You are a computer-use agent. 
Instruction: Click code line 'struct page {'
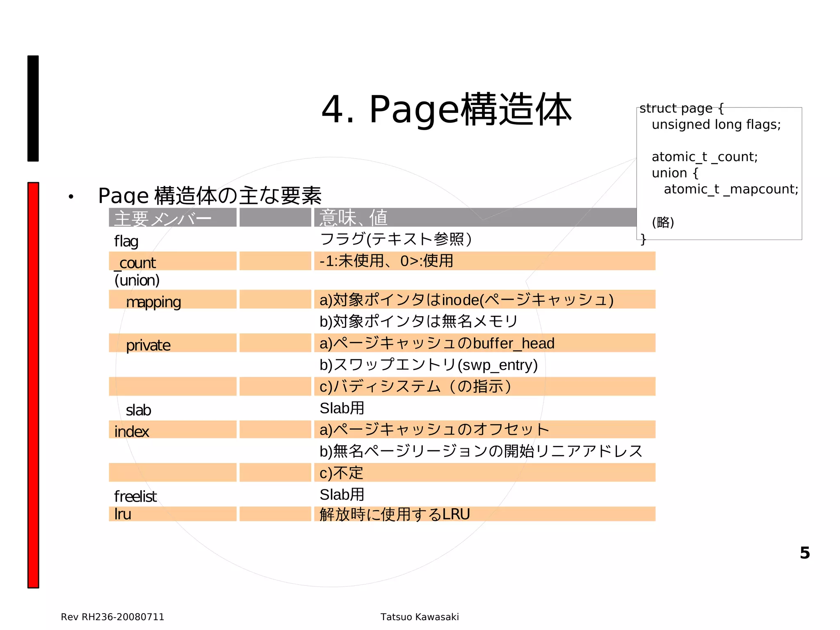tap(681, 108)
